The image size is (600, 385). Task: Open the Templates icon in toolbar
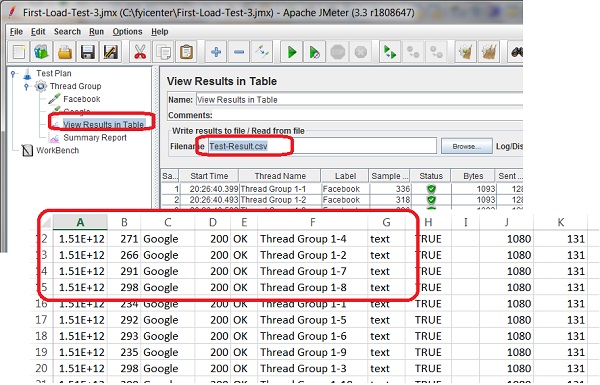(x=42, y=52)
